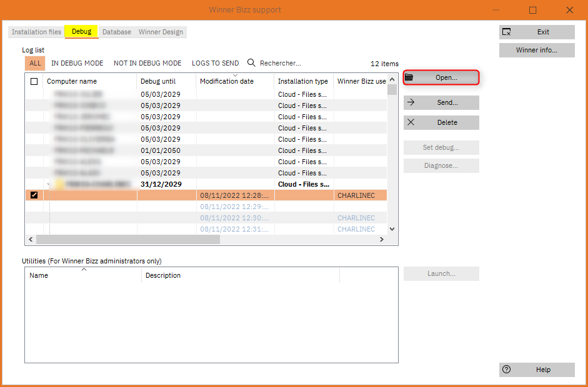The height and width of the screenshot is (387, 588).
Task: Click the Exit button
Action: click(x=537, y=32)
